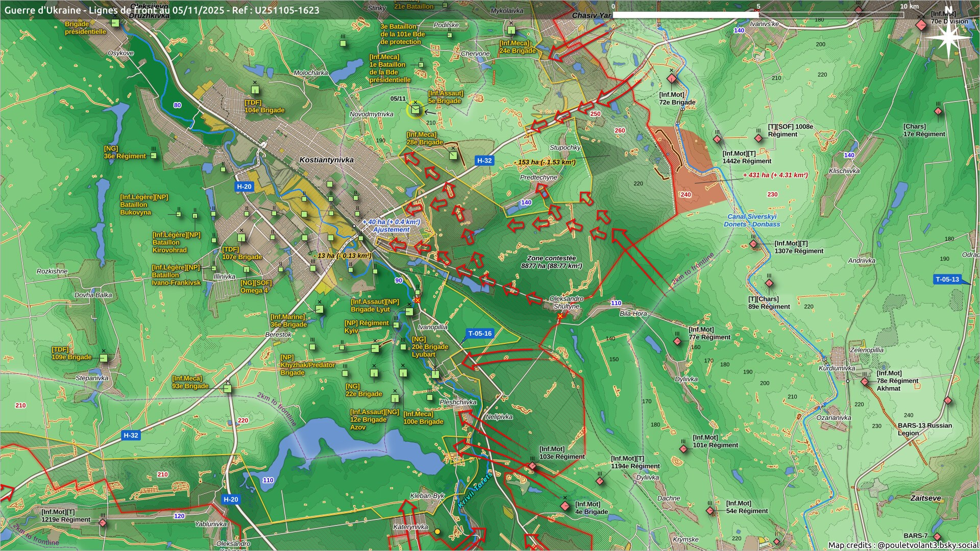
Task: Click the T-05-13 road sign label
Action: 947,279
